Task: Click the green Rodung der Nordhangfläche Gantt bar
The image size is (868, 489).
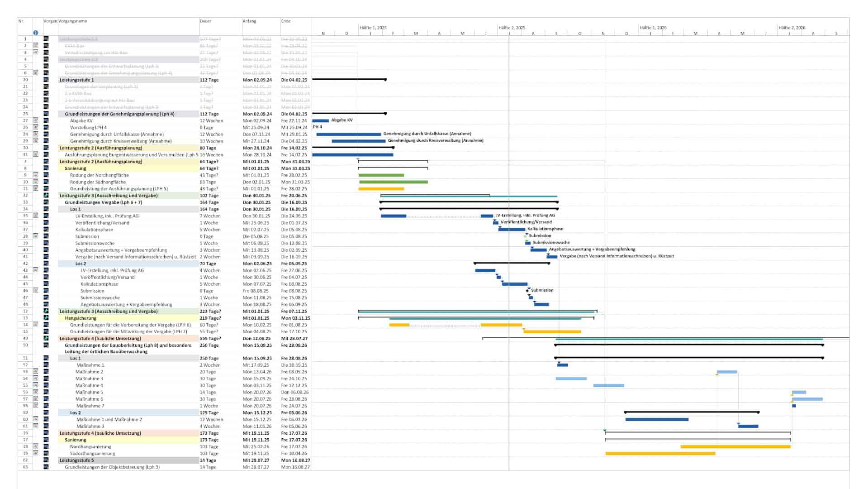Action: click(x=381, y=175)
